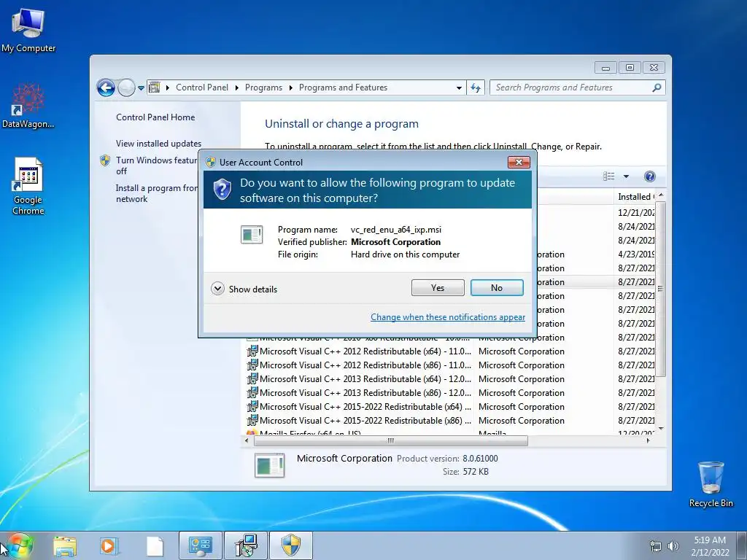Open Change when these notifications appear link
Image resolution: width=747 pixels, height=560 pixels.
(x=448, y=317)
